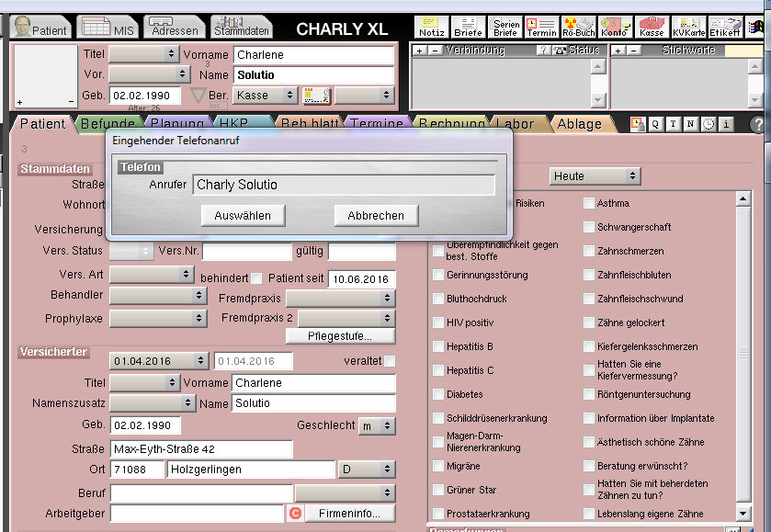This screenshot has height=532, width=771.
Task: Open the Heute dropdown
Action: [595, 176]
